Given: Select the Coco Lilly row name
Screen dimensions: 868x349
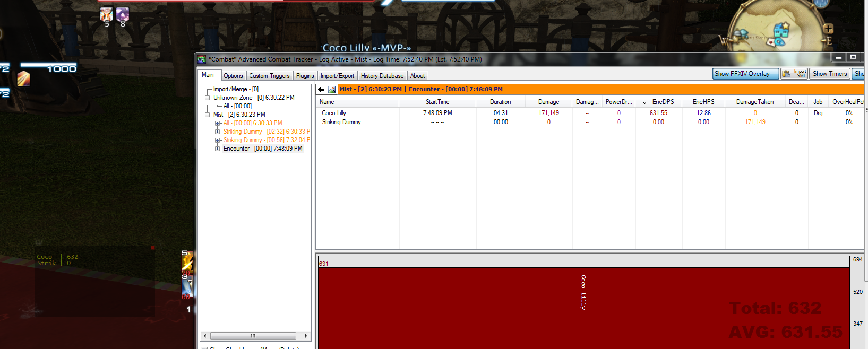Looking at the screenshot, I should coord(334,113).
